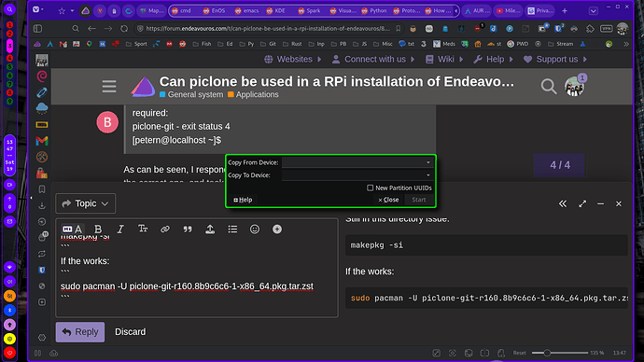Toggle bold formatting in the reply editor
The width and height of the screenshot is (644, 362).
[98, 229]
